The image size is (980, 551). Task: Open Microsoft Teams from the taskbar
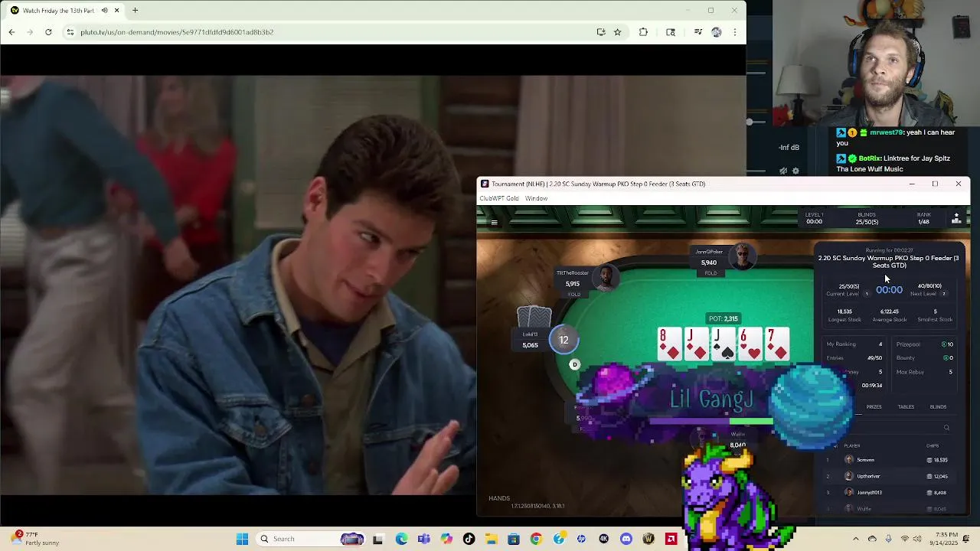click(424, 539)
